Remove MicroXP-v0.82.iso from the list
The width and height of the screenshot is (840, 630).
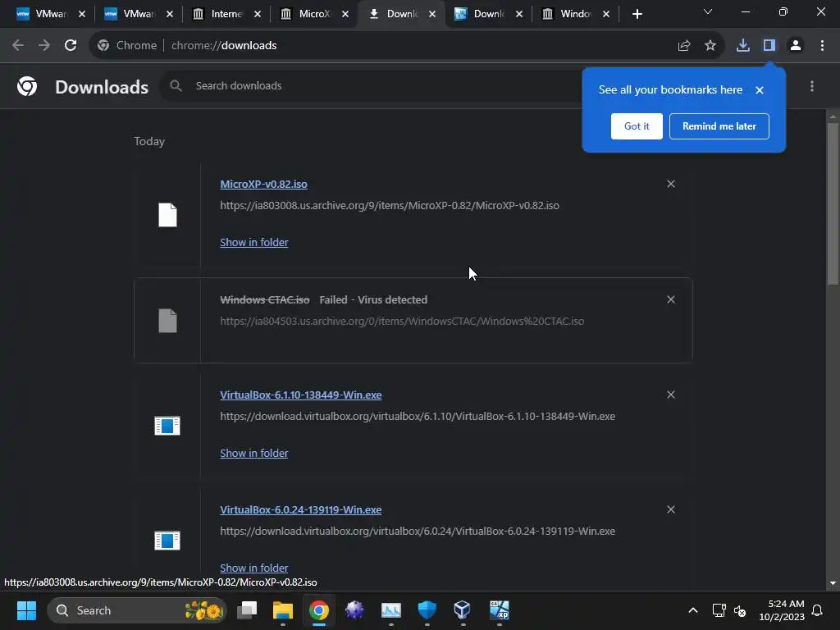point(671,184)
